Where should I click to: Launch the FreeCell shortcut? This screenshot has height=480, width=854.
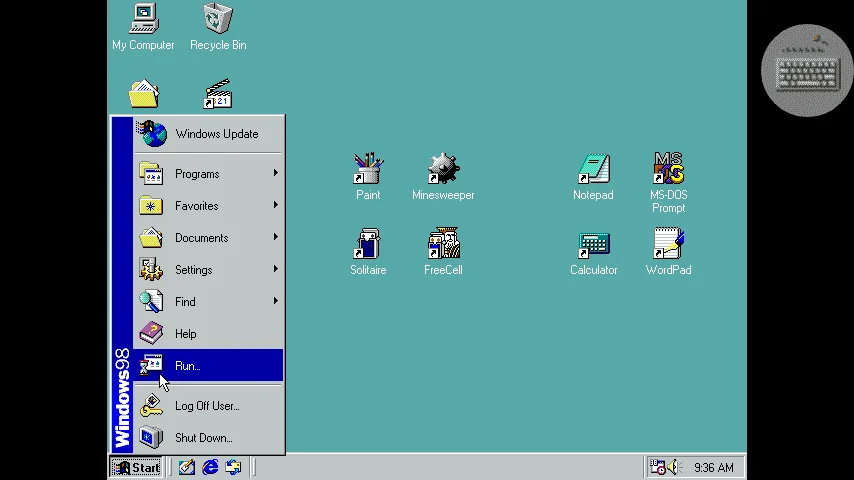tap(443, 252)
